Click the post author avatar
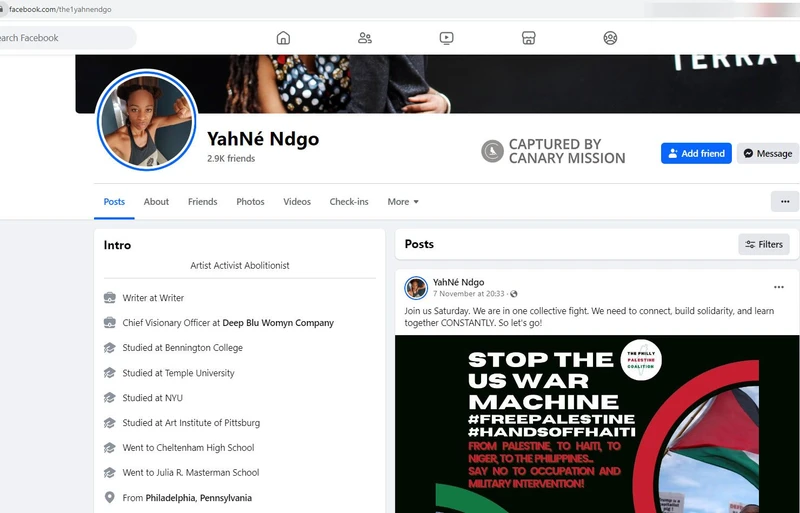800x513 pixels. pos(416,288)
